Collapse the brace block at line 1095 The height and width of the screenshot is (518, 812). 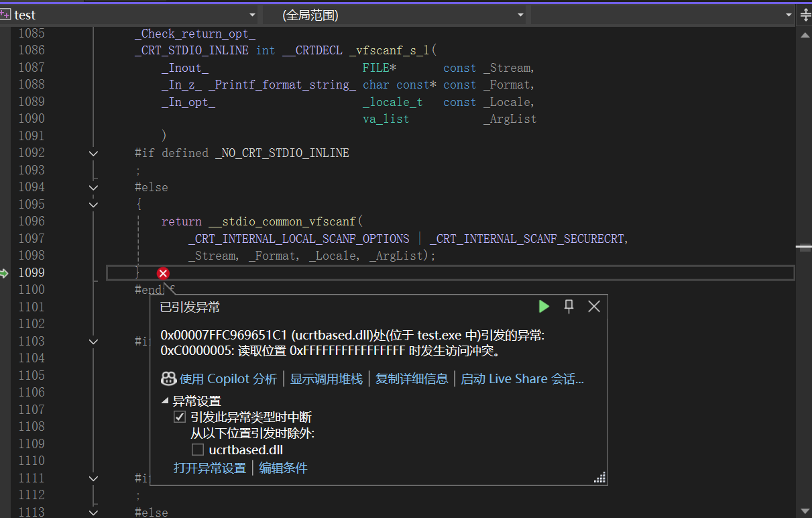point(93,205)
